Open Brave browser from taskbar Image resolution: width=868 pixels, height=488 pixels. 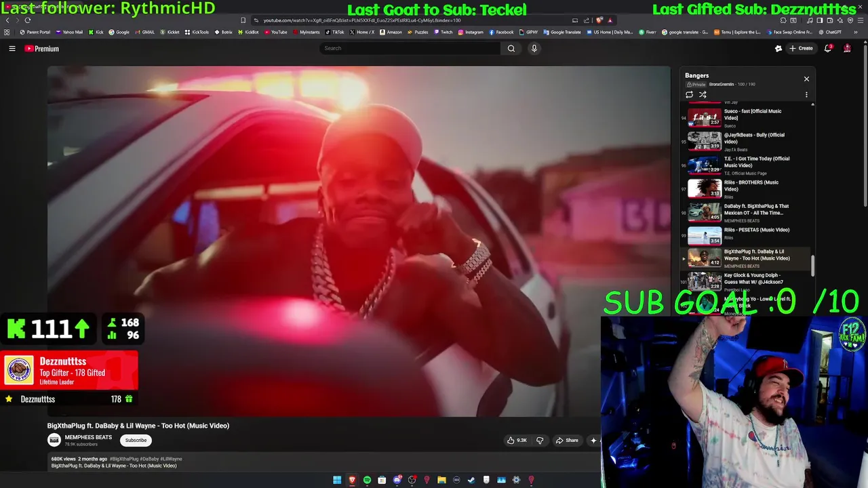coord(352,481)
